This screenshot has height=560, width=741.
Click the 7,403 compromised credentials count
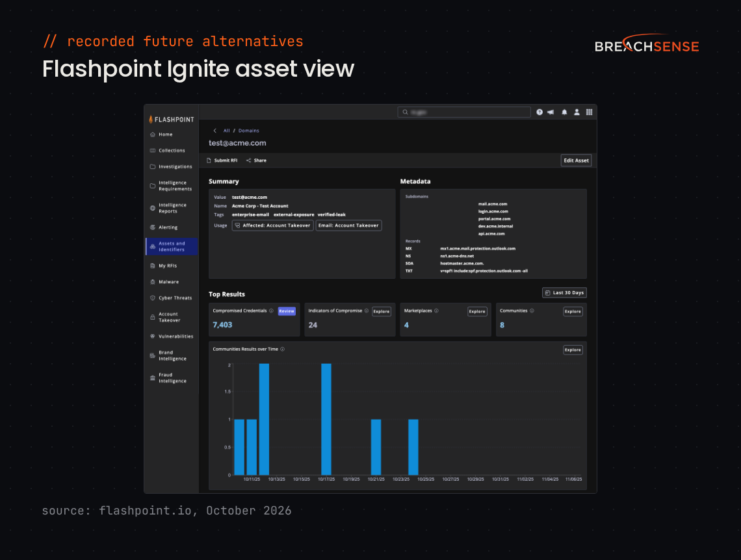tap(222, 325)
